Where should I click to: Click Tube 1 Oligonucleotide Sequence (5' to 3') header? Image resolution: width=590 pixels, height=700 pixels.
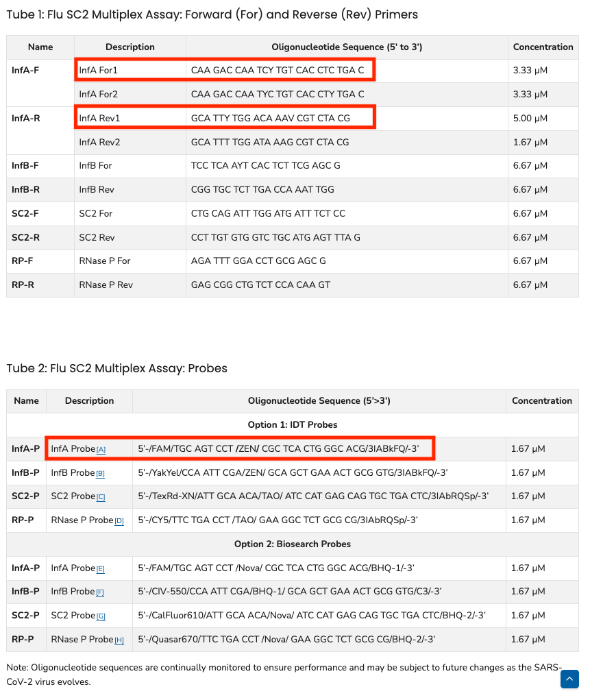click(347, 47)
